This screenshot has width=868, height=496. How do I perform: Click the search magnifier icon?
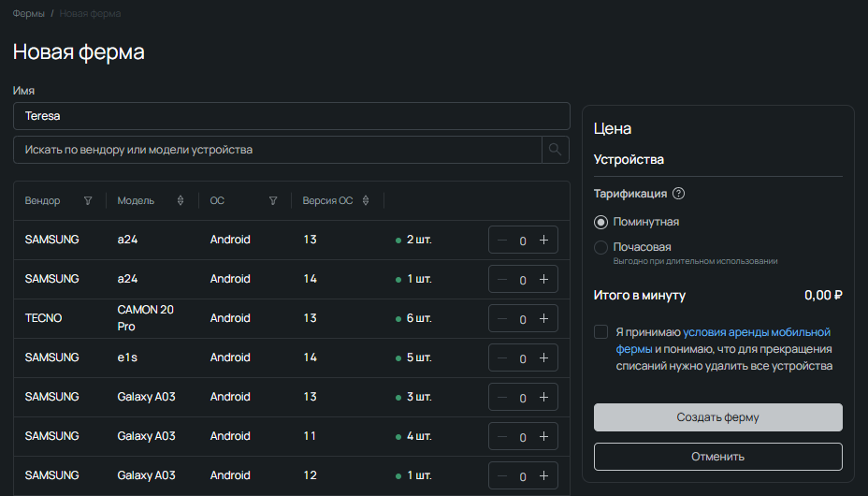click(x=556, y=150)
